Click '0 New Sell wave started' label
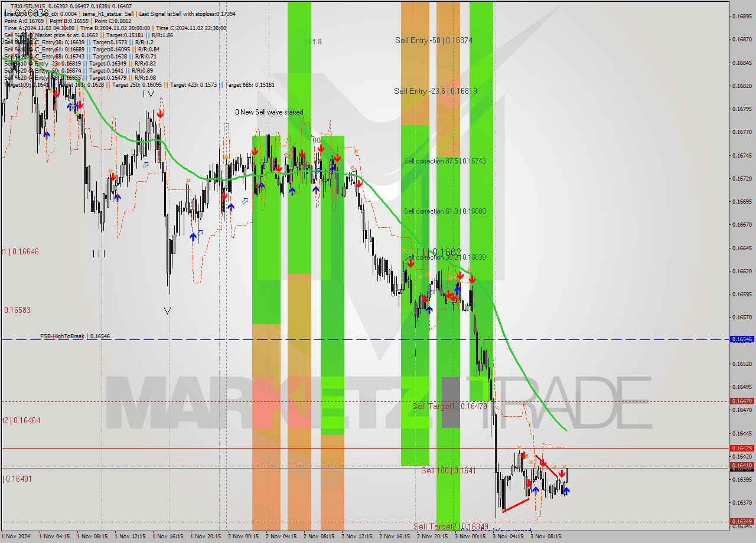756x543 pixels. tap(269, 112)
